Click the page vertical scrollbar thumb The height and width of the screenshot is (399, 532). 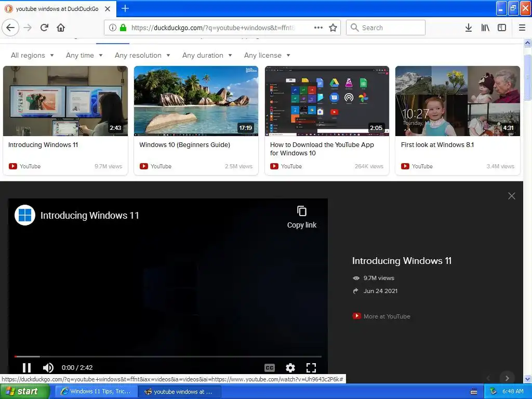coord(528,77)
